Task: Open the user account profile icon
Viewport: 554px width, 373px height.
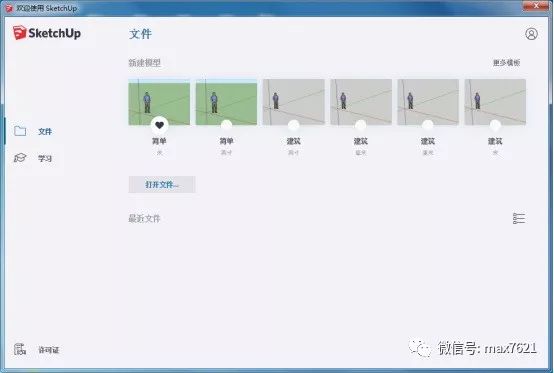Action: 531,34
